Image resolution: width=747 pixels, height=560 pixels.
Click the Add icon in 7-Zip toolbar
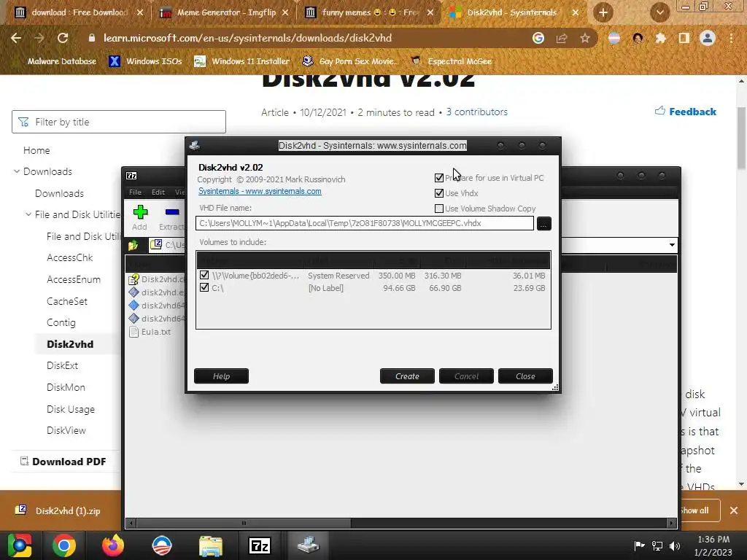[140, 217]
